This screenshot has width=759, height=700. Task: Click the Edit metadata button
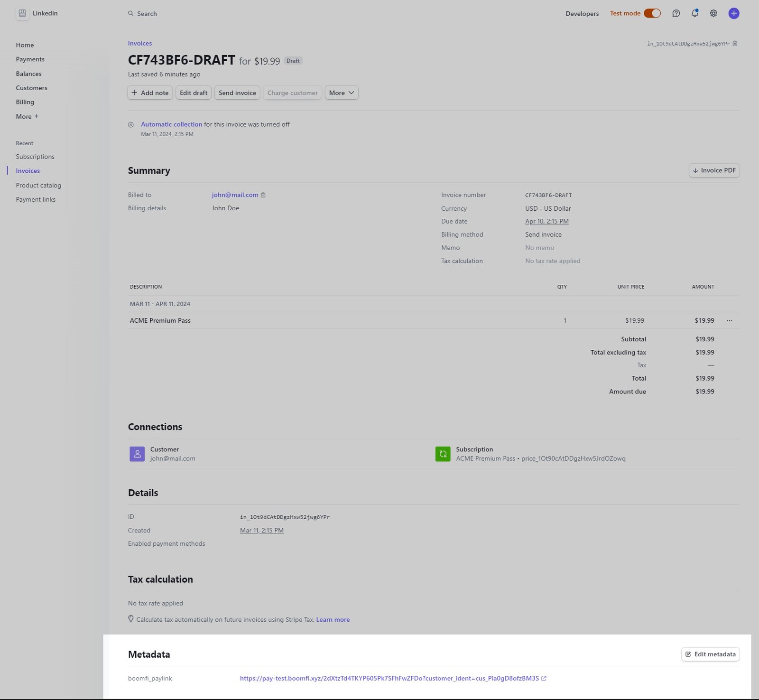(710, 654)
